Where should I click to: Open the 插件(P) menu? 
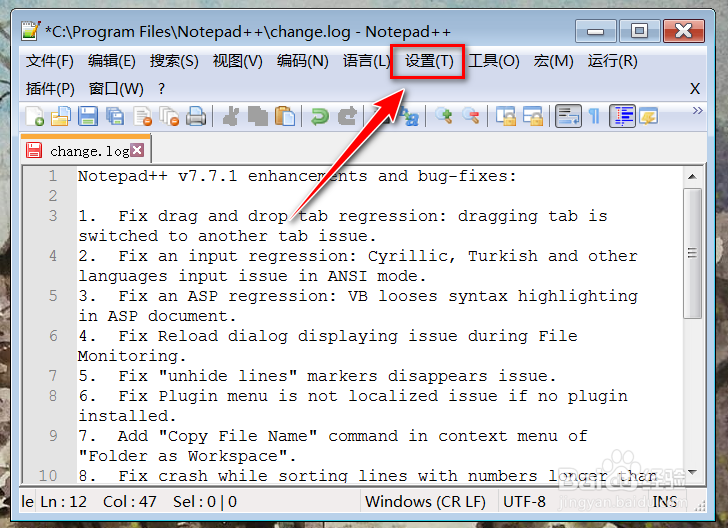click(50, 88)
